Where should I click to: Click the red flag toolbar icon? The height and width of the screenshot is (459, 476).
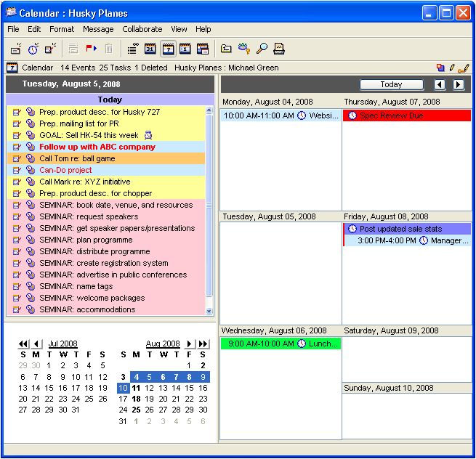pos(92,49)
